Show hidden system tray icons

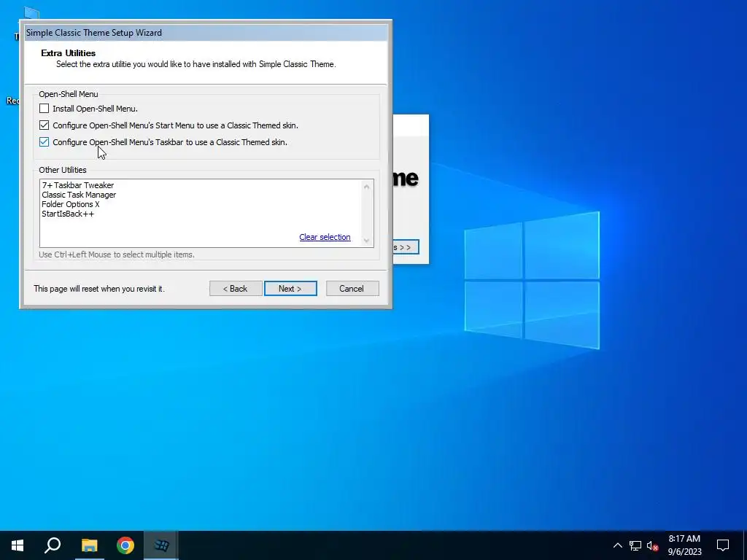click(x=617, y=545)
